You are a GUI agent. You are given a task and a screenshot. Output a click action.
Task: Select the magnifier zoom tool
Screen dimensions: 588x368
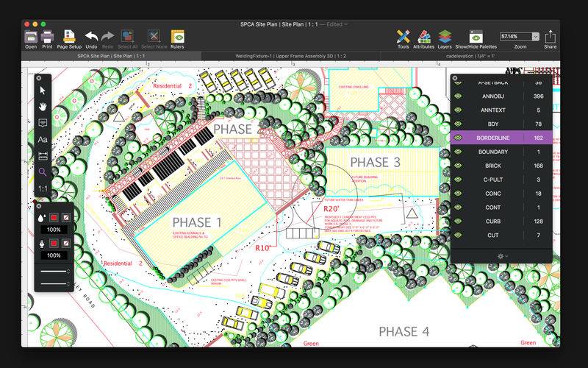(x=43, y=172)
